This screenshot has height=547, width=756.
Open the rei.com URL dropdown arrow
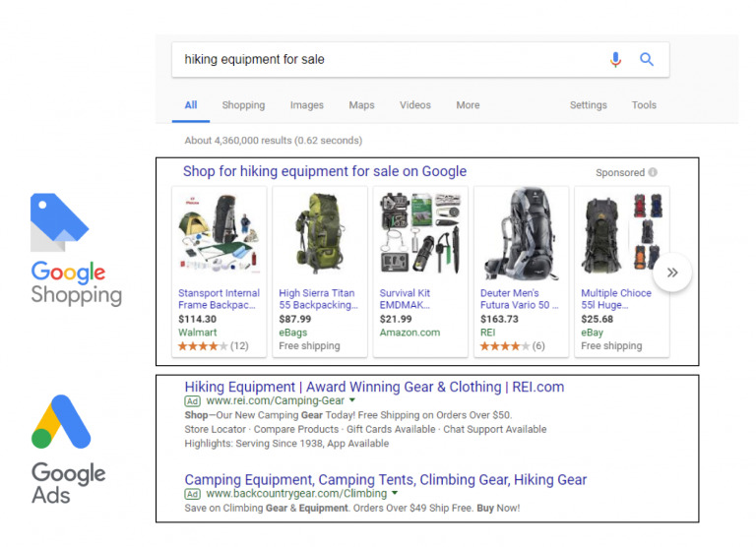[x=352, y=400]
